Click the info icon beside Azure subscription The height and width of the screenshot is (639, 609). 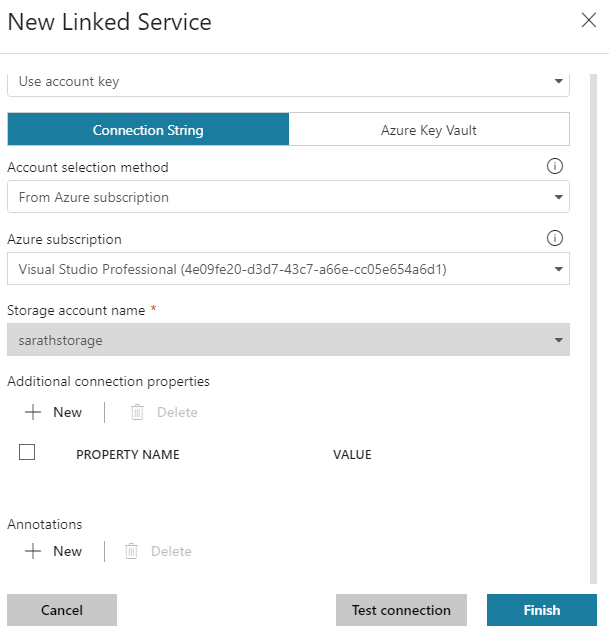[555, 239]
